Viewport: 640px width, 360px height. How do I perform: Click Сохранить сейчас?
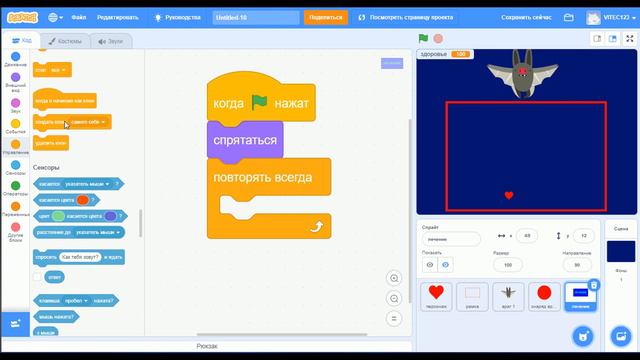tap(526, 18)
